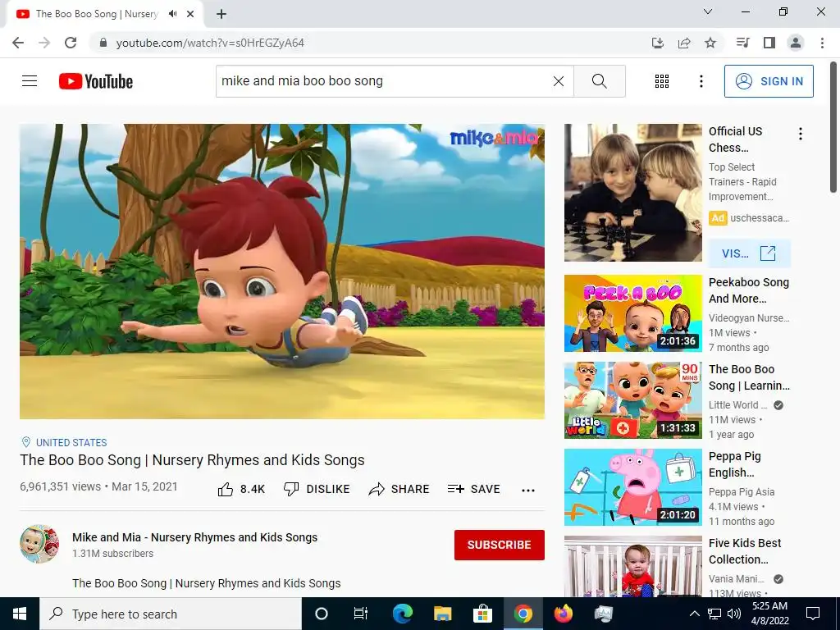The height and width of the screenshot is (630, 840).
Task: Click the install app icon in address bar
Action: [x=657, y=43]
